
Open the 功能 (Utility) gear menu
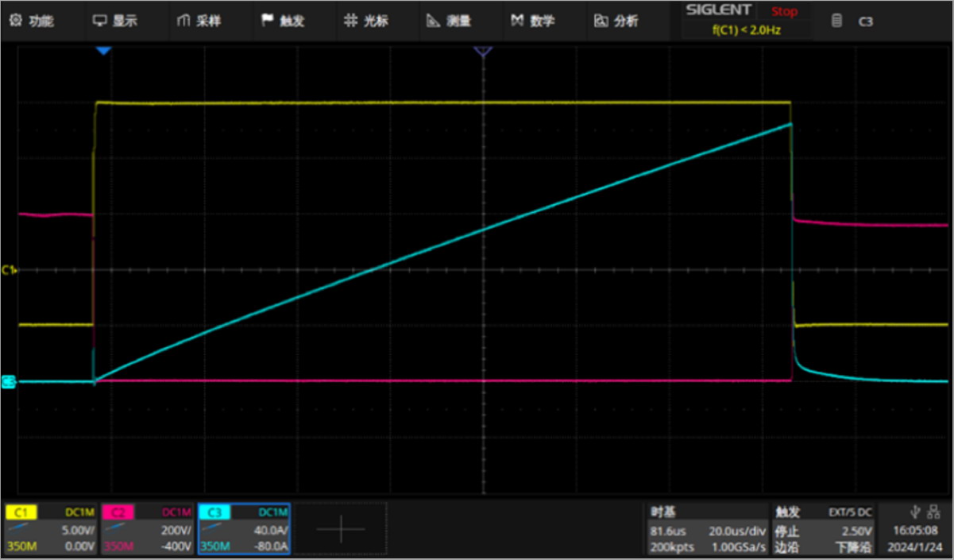click(32, 21)
